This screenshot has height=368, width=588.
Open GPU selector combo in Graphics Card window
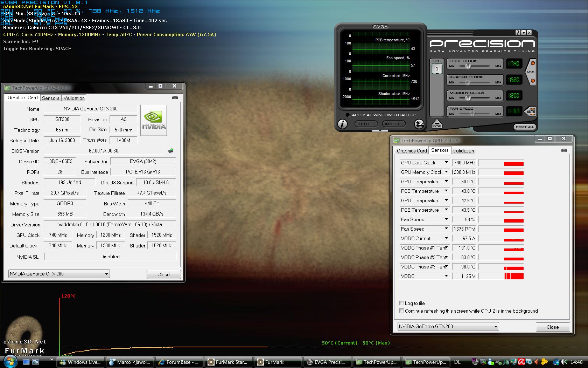59,274
